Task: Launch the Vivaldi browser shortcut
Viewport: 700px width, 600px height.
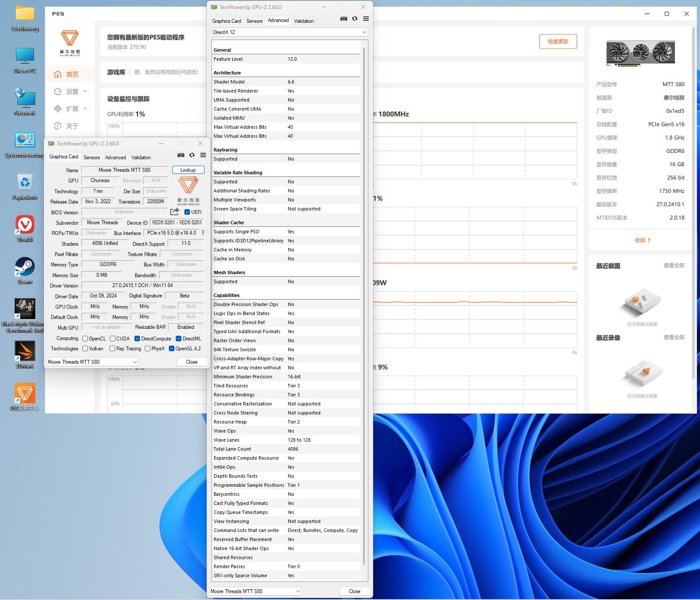Action: click(x=25, y=228)
